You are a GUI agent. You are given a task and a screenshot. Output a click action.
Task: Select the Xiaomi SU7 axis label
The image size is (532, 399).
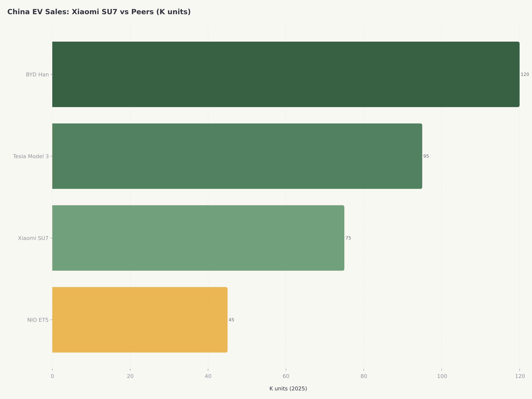click(33, 238)
